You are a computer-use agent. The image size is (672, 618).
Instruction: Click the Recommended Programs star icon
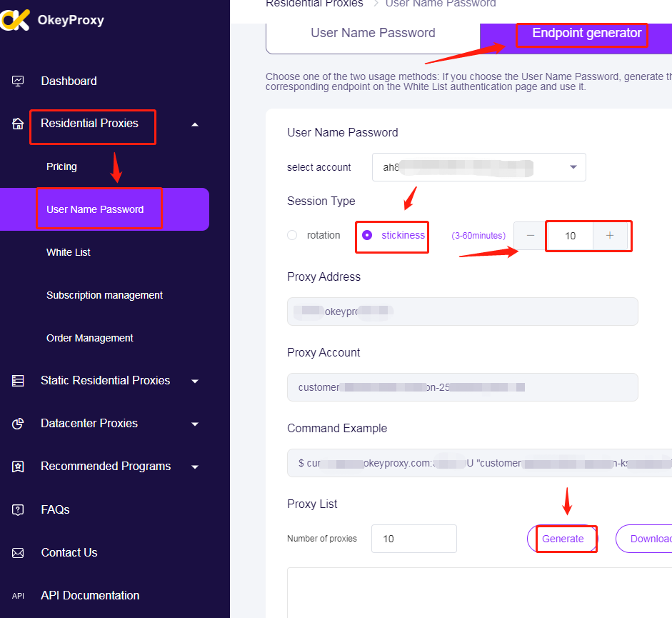(19, 467)
